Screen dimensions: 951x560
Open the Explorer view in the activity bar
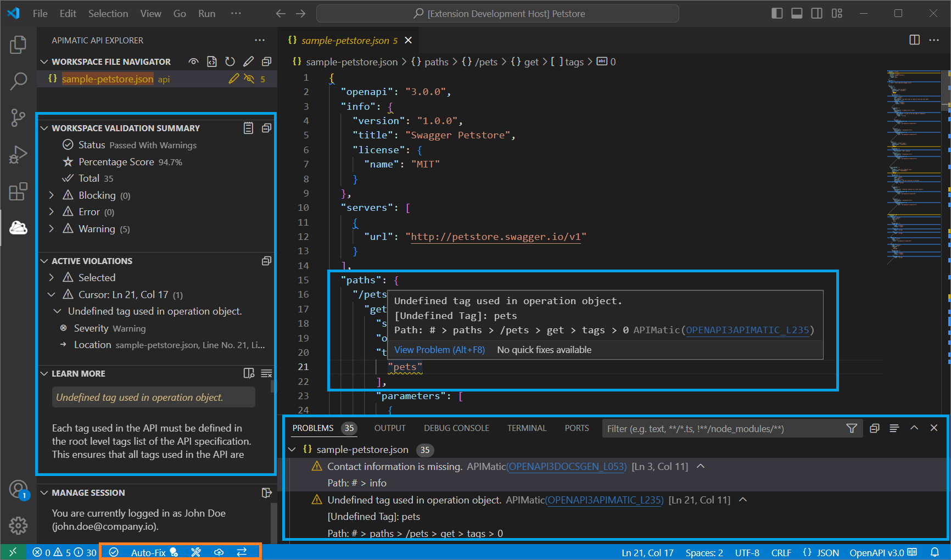[18, 44]
